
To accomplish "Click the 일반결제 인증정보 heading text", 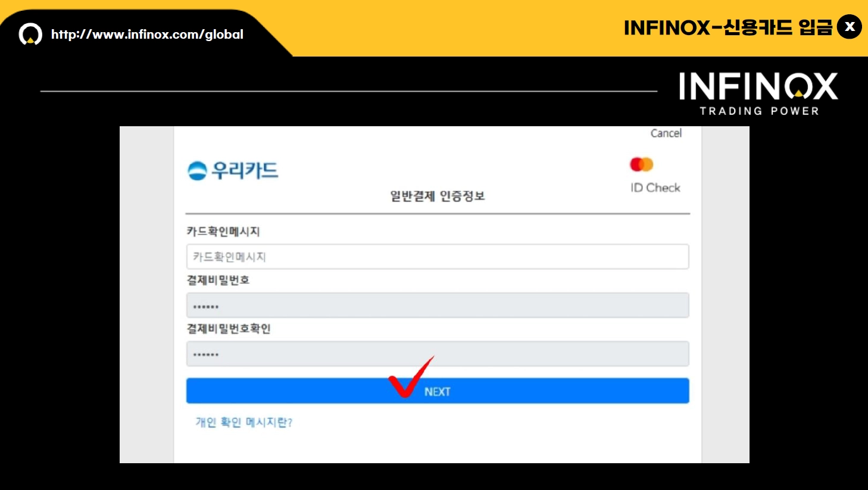I will (438, 196).
